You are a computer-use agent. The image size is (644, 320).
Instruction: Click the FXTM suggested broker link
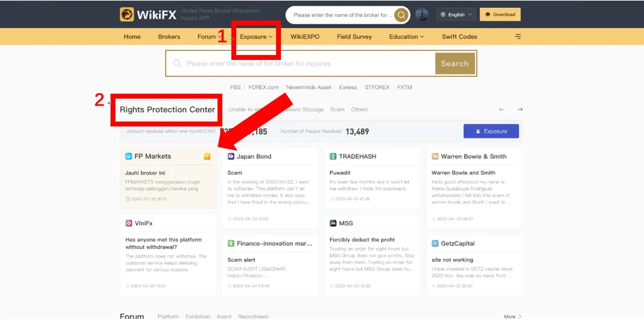pyautogui.click(x=405, y=87)
